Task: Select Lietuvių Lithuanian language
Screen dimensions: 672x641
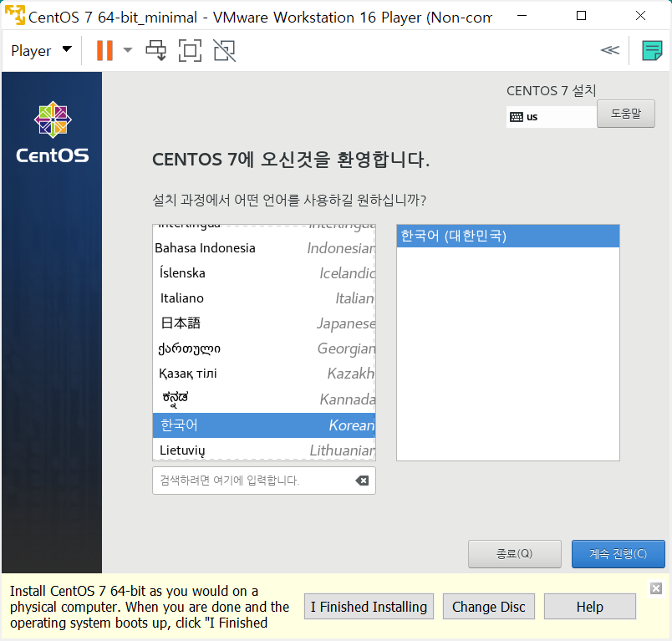Action: (264, 450)
